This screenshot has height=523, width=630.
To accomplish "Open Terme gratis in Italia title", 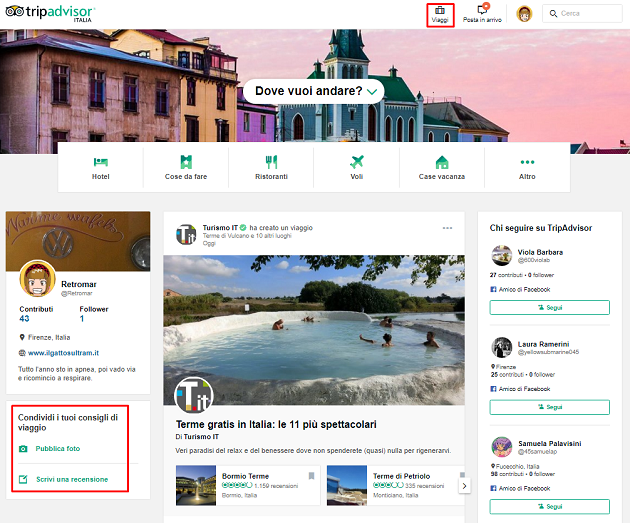I will [x=276, y=424].
